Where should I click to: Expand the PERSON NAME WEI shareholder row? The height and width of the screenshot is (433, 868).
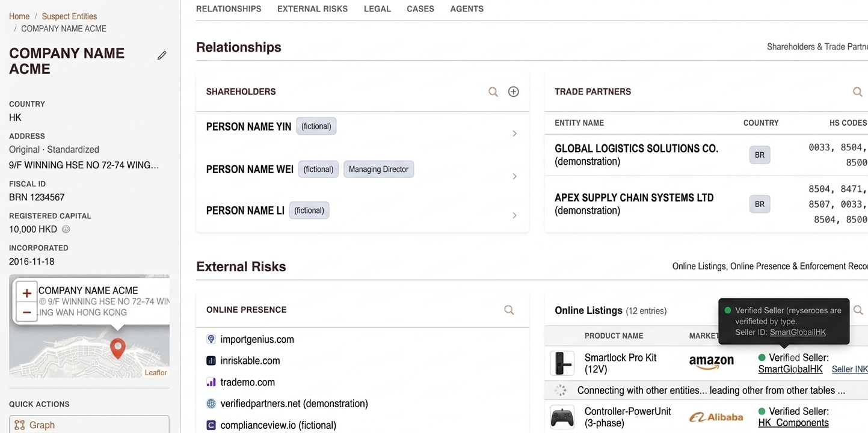[x=514, y=176]
